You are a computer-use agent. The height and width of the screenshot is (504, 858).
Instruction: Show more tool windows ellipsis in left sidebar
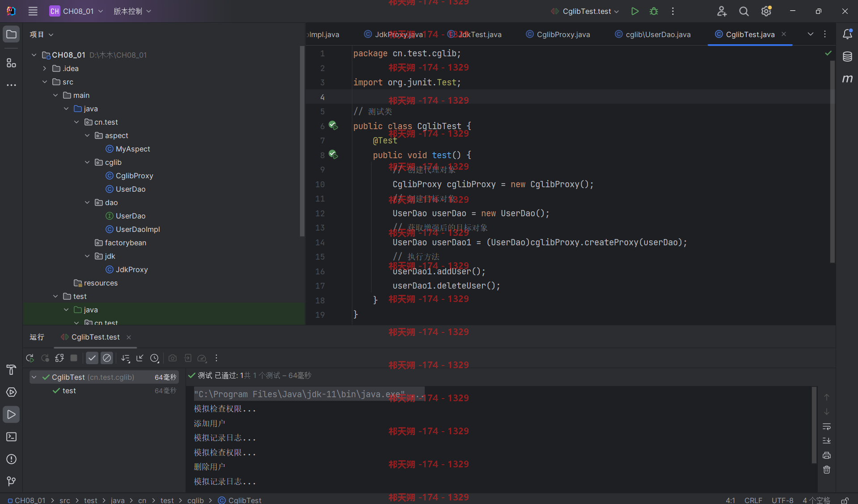click(11, 85)
